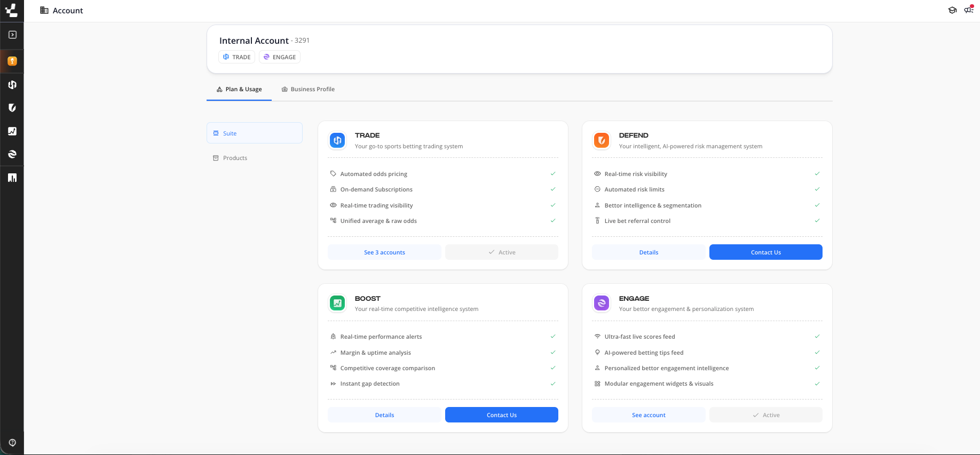Click 'Your go-to sports betting trading system' text
Viewport: 980px width, 455px height.
coord(409,146)
